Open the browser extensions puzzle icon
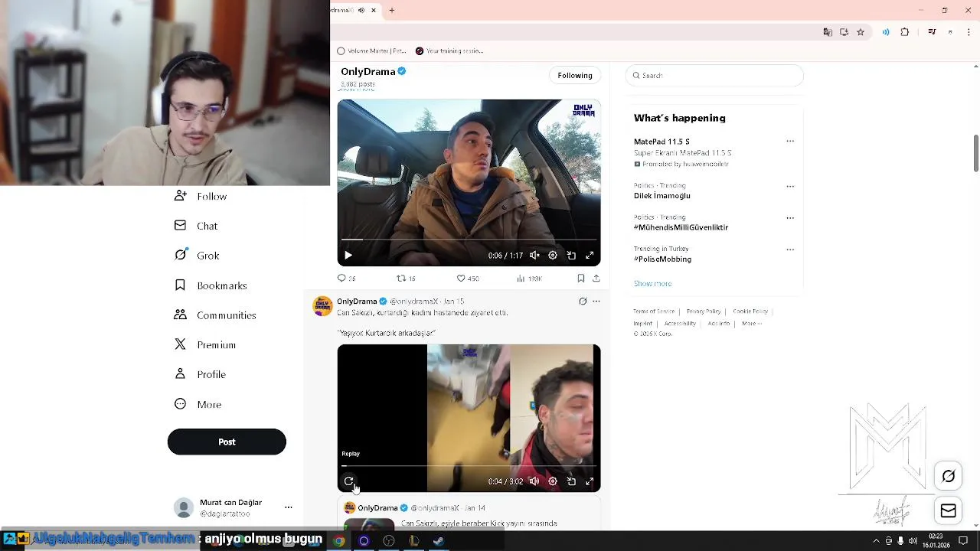This screenshot has width=980, height=551. pos(905,32)
